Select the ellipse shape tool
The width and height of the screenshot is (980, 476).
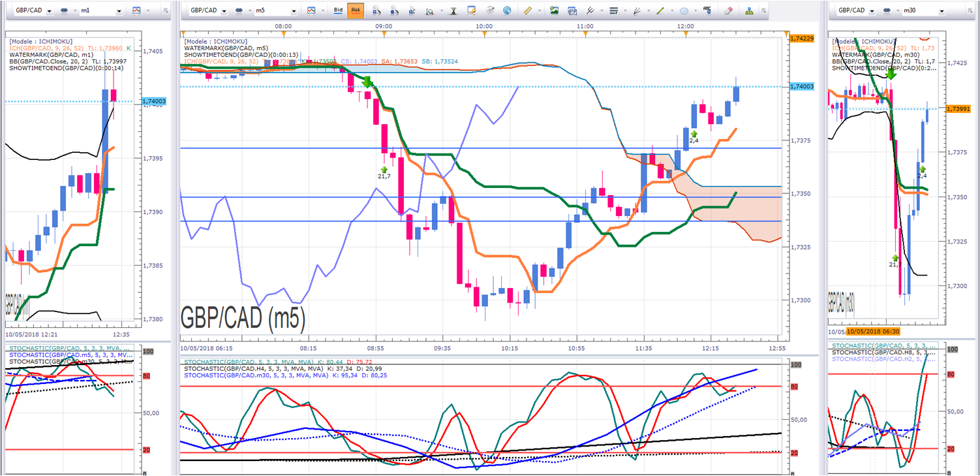[684, 10]
